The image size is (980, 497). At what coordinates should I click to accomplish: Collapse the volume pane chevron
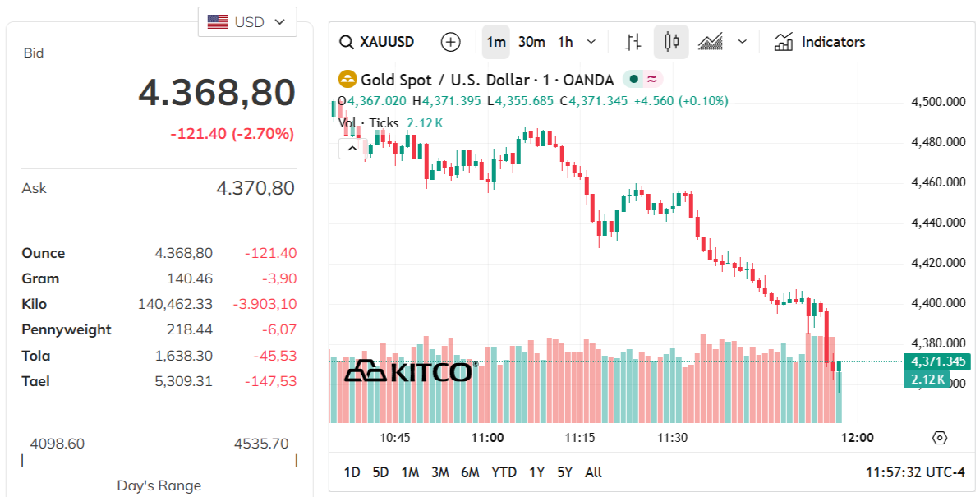pyautogui.click(x=352, y=148)
